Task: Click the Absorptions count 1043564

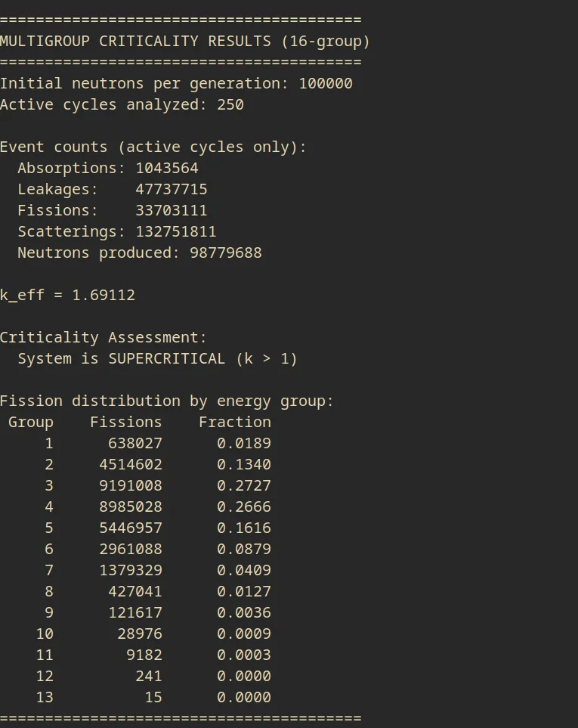Action: click(x=167, y=168)
